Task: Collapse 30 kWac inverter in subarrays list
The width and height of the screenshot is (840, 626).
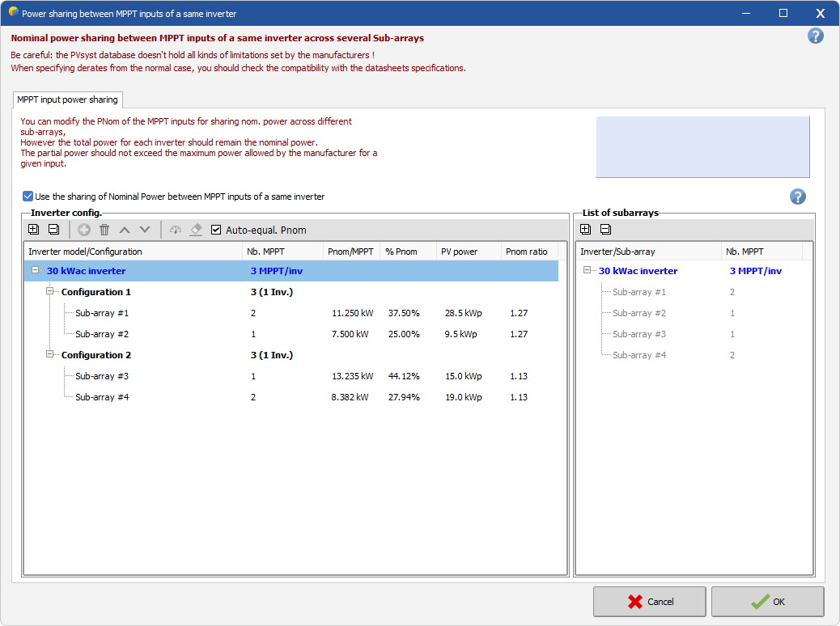Action: (588, 270)
